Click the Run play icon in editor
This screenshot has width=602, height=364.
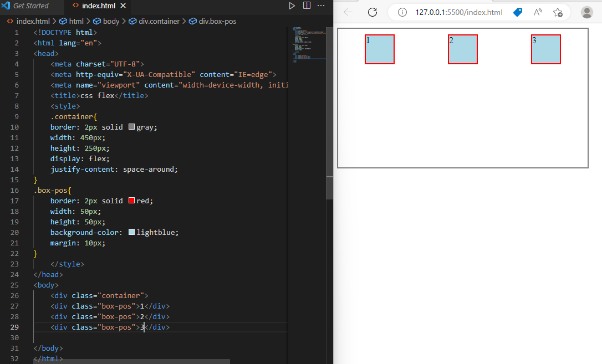(292, 6)
